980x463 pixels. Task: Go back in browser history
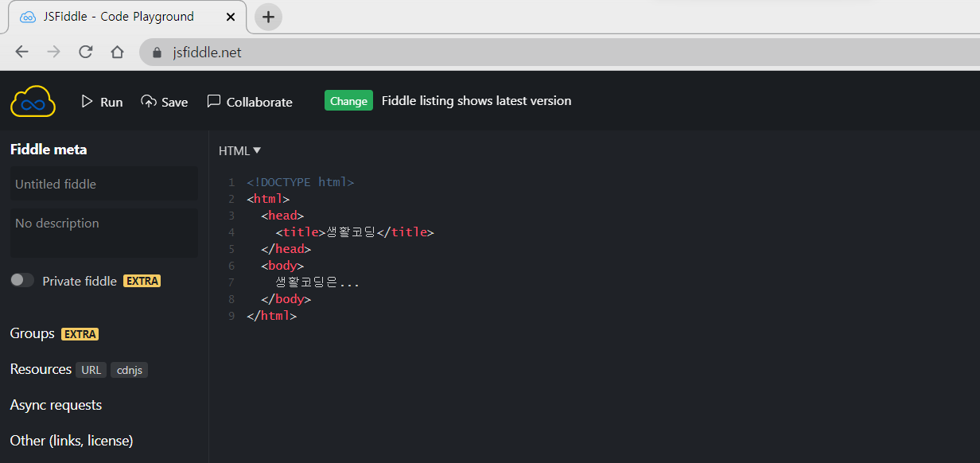[x=21, y=52]
